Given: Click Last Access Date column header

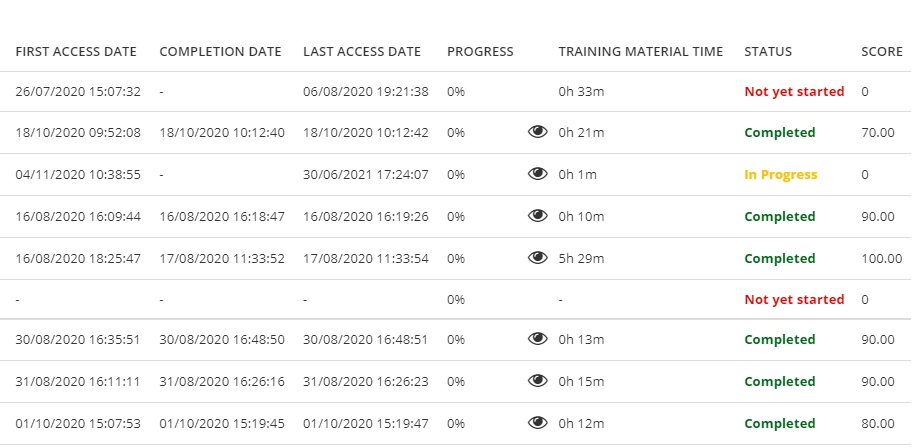Looking at the screenshot, I should (362, 52).
